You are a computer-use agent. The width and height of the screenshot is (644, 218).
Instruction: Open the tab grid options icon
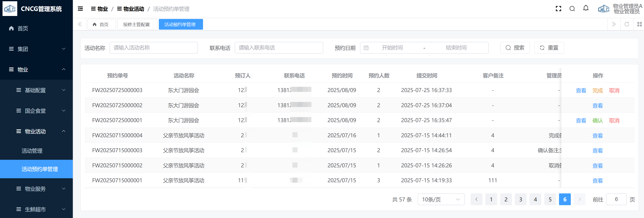tap(639, 24)
